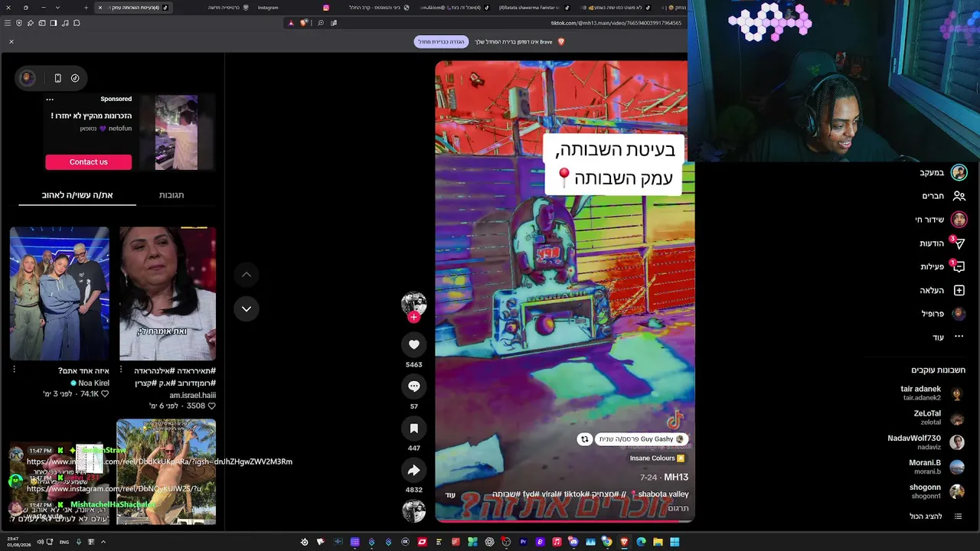The width and height of the screenshot is (980, 551).
Task: Click the Noa Kirel account name
Action: pyautogui.click(x=93, y=383)
